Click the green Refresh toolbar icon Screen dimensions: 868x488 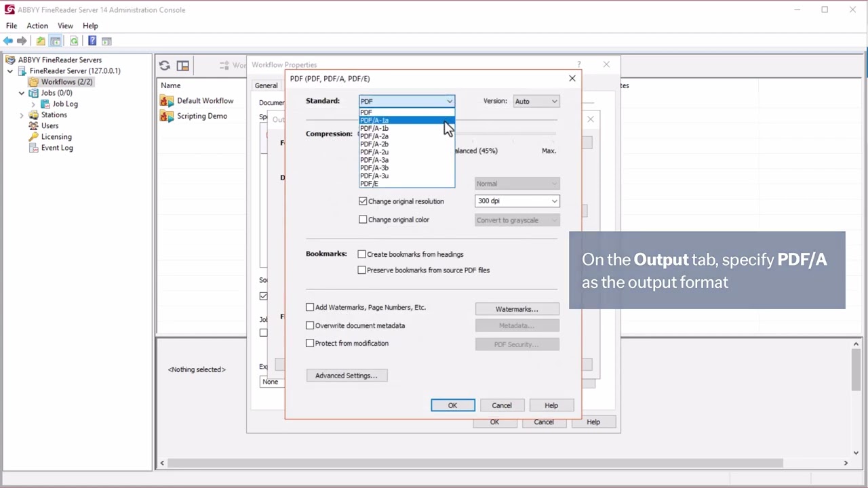click(74, 41)
